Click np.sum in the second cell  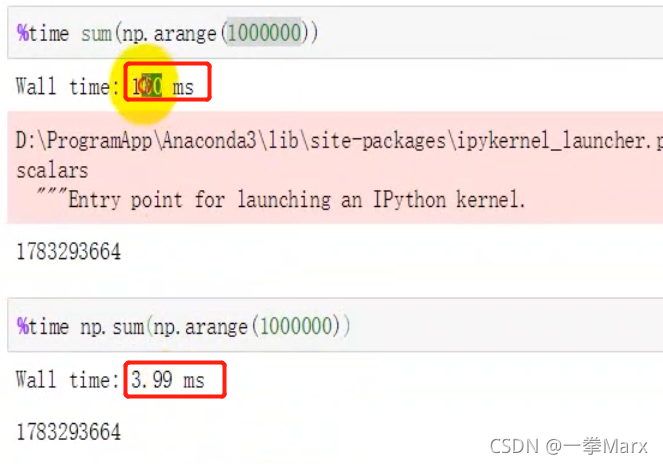pyautogui.click(x=112, y=327)
